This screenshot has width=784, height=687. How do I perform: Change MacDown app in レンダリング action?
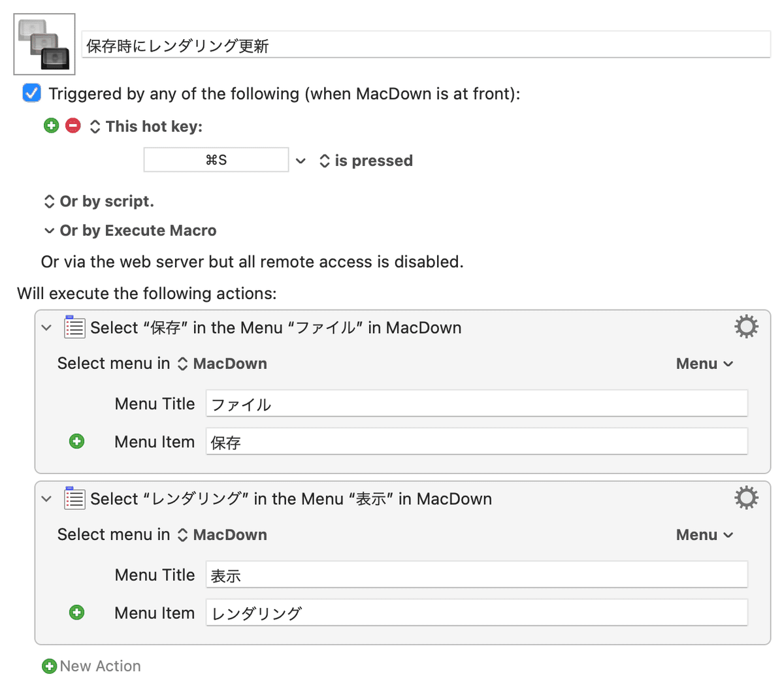pyautogui.click(x=222, y=535)
